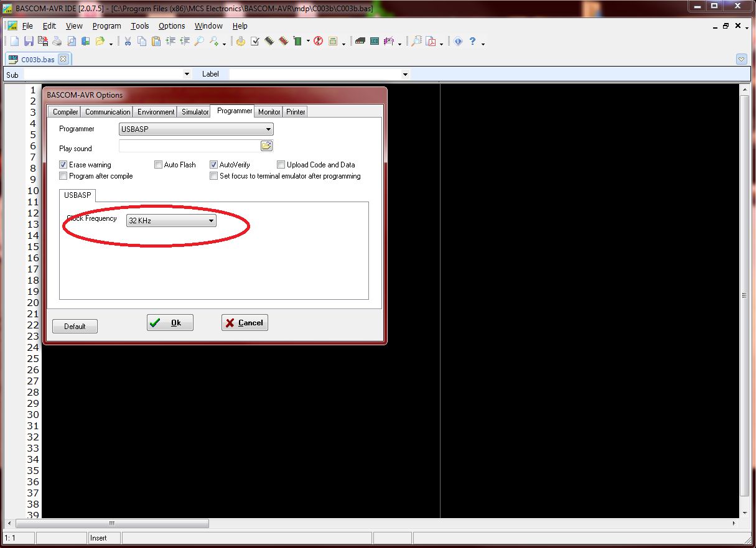The image size is (756, 548).
Task: Check Upload Code and Data
Action: [x=281, y=165]
